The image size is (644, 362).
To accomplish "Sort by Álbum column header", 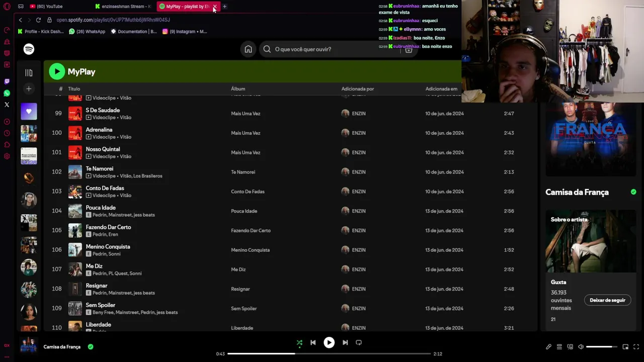I will click(x=238, y=89).
